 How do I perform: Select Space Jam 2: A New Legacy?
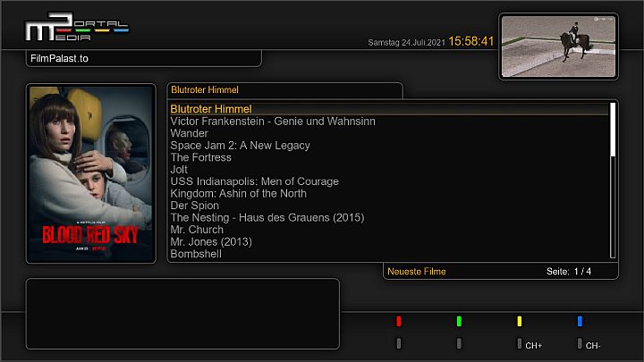tap(240, 145)
